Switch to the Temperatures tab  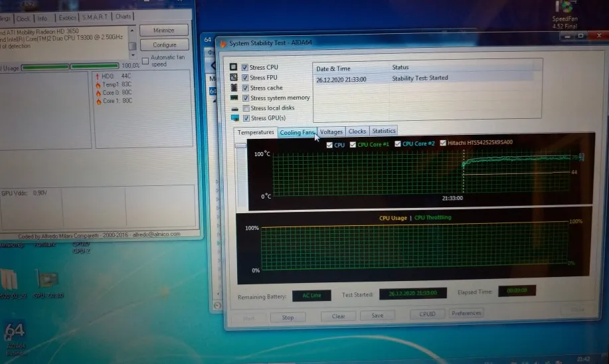point(256,132)
